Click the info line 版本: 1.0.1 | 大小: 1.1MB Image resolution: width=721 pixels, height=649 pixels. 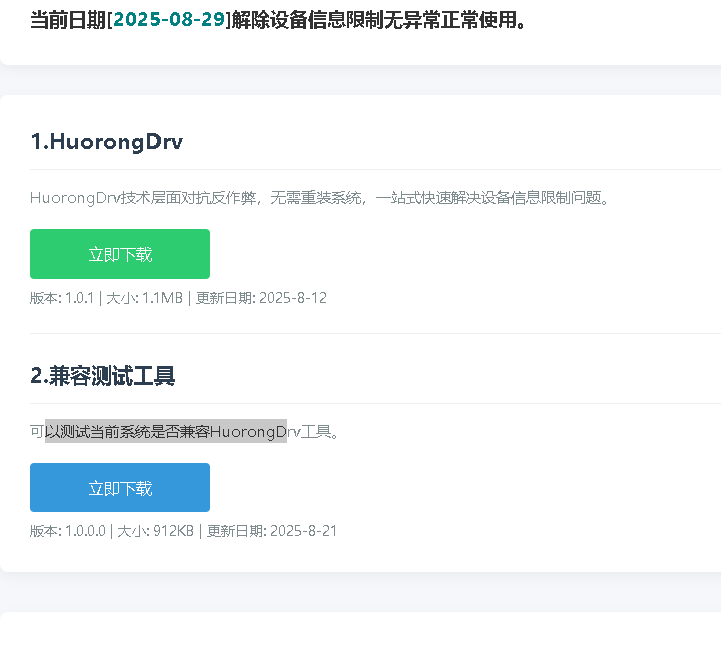tap(178, 298)
